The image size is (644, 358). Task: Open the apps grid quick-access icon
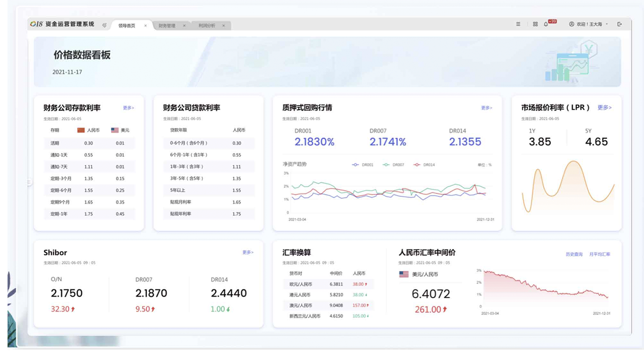(536, 24)
